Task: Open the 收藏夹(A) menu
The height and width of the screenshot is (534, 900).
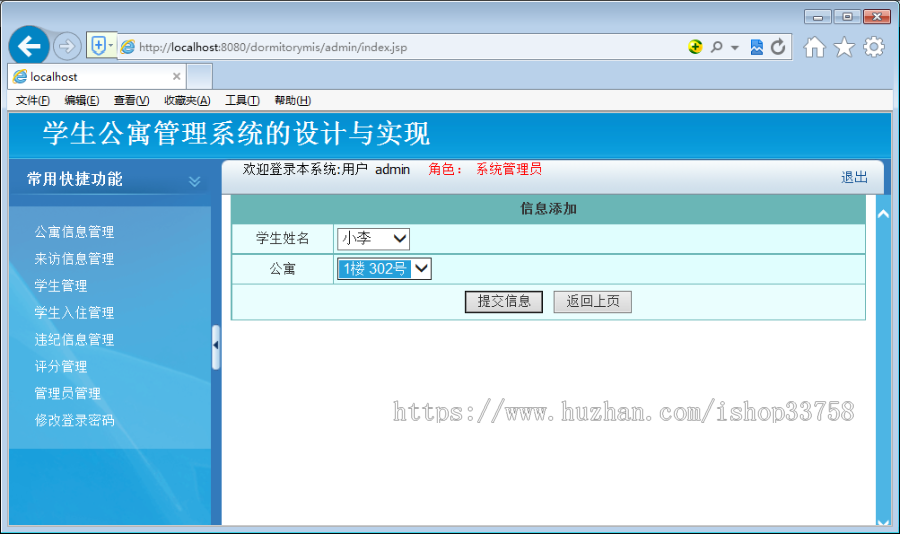Action: 187,100
